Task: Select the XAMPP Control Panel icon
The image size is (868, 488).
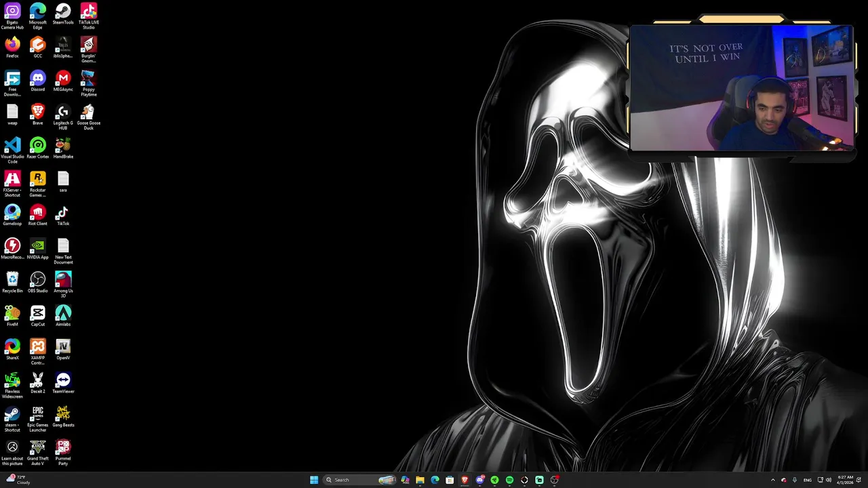Action: pyautogui.click(x=37, y=352)
